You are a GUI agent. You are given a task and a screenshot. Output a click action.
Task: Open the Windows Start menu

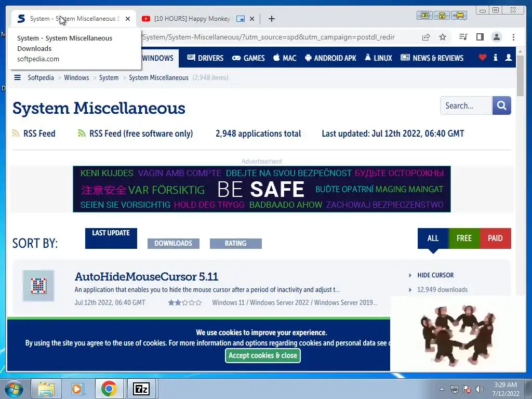14,389
